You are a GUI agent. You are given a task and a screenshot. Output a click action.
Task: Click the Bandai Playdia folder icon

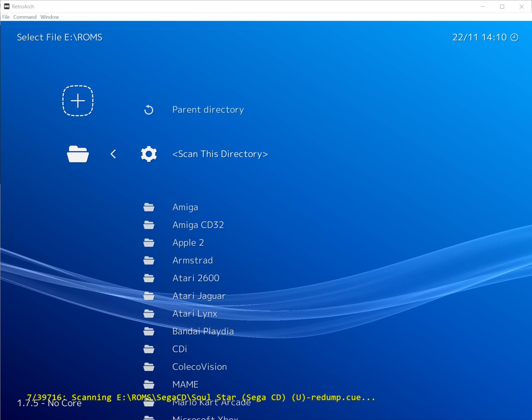pyautogui.click(x=149, y=331)
